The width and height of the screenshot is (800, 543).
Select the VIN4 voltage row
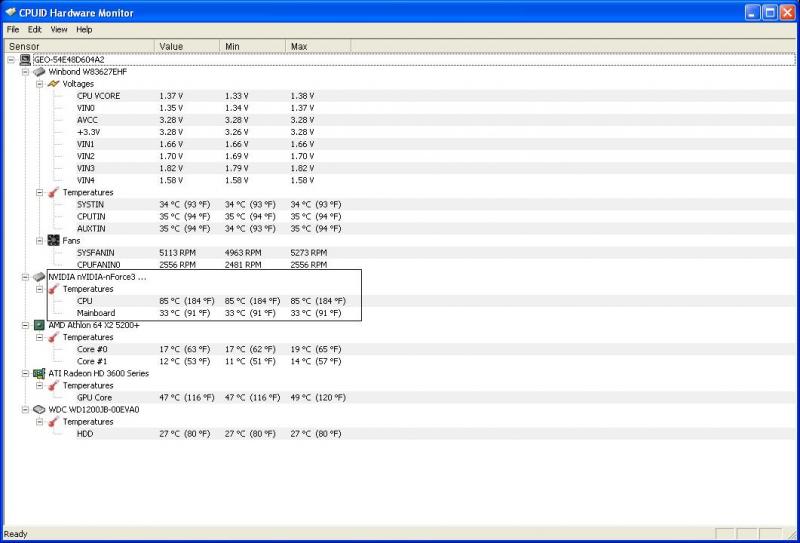point(400,181)
